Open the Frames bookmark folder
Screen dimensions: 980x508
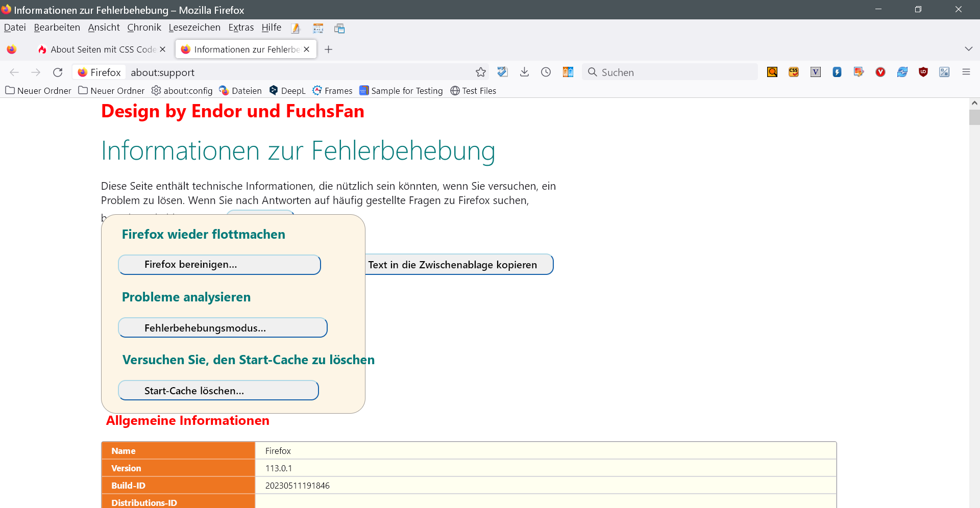pyautogui.click(x=332, y=91)
